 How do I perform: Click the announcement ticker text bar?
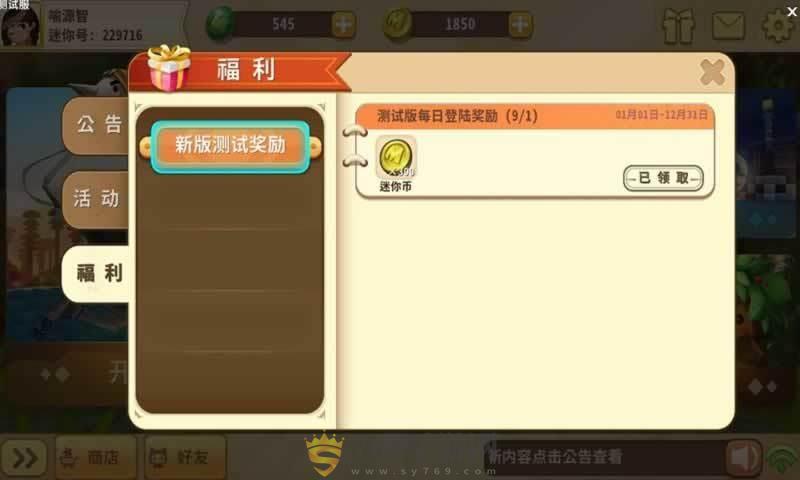click(x=606, y=457)
